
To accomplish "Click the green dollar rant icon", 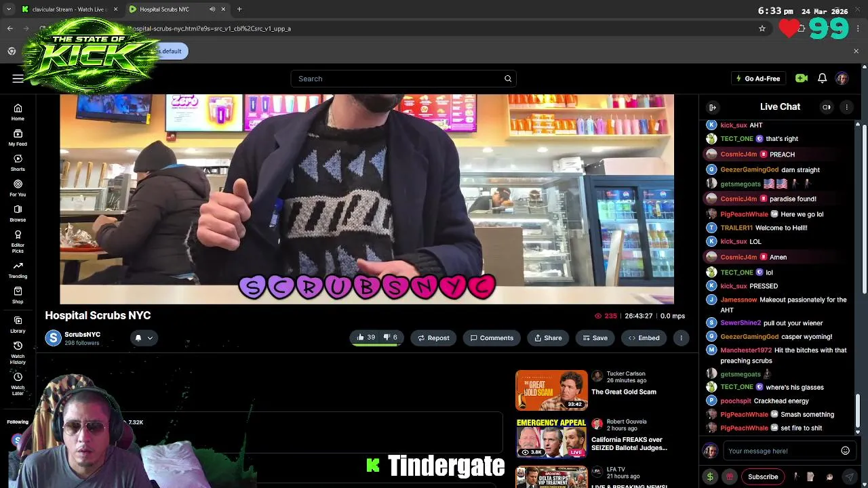I will pyautogui.click(x=710, y=476).
